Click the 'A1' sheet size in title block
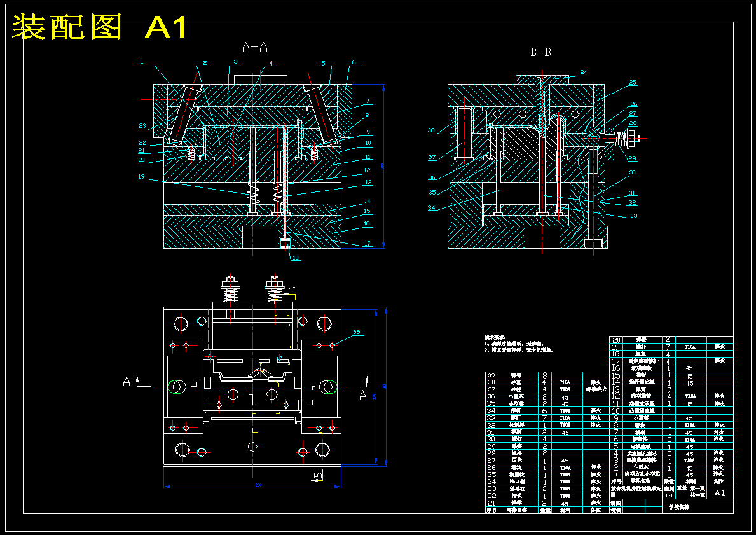Viewport: 756px width, 535px height. (720, 492)
